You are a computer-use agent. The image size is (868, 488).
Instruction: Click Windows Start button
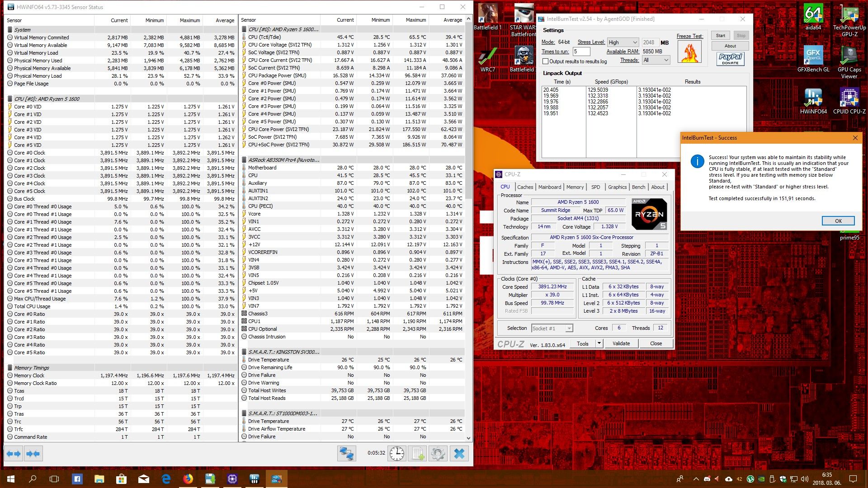tap(11, 479)
